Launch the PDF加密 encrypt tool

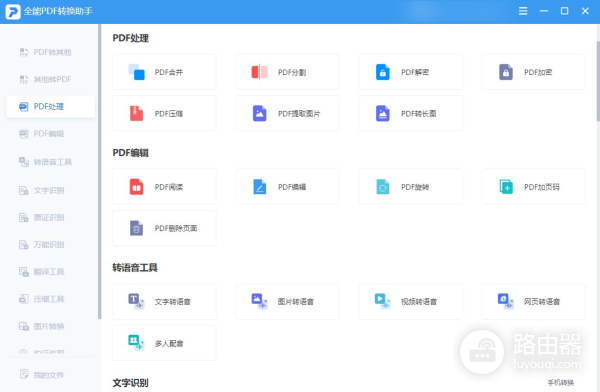click(x=534, y=72)
